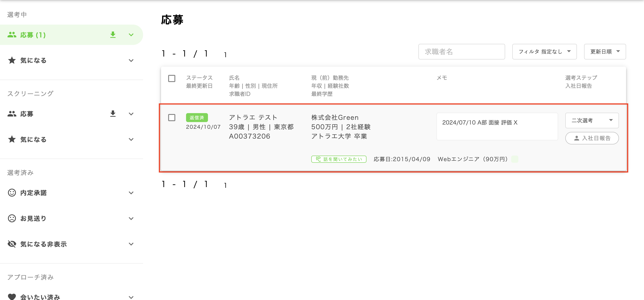This screenshot has width=644, height=300.
Task: Open the applicant name アトラエ テスト
Action: coord(253,117)
